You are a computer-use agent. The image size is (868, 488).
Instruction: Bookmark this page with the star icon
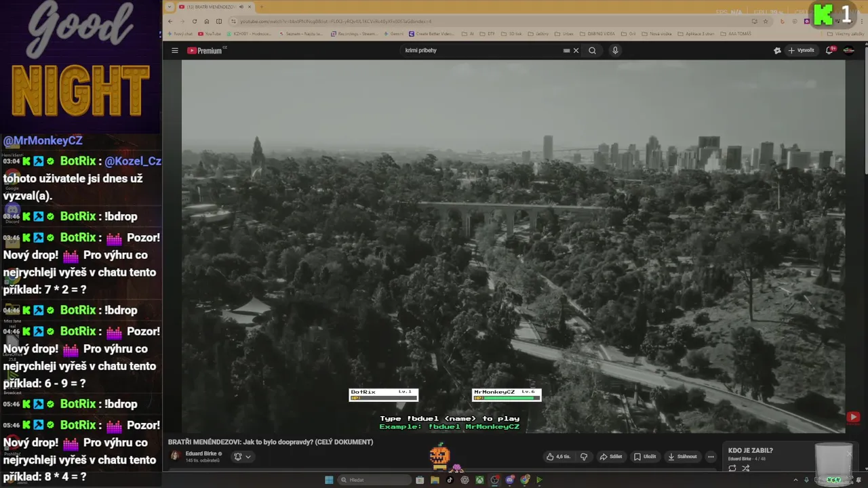(766, 21)
